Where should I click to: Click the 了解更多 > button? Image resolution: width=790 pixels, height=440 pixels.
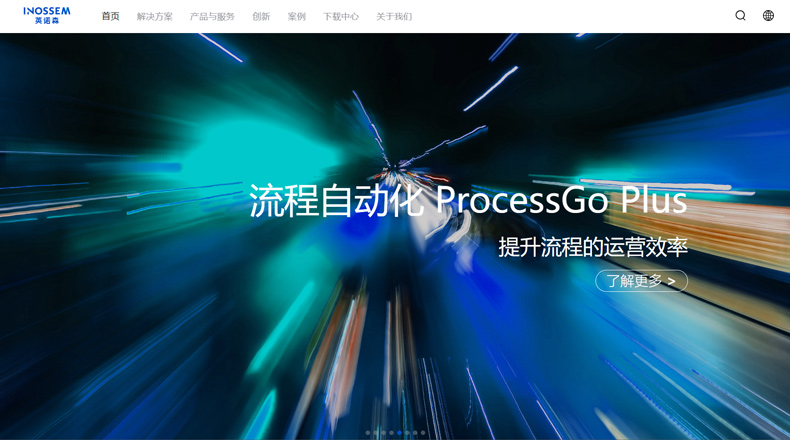click(x=641, y=281)
